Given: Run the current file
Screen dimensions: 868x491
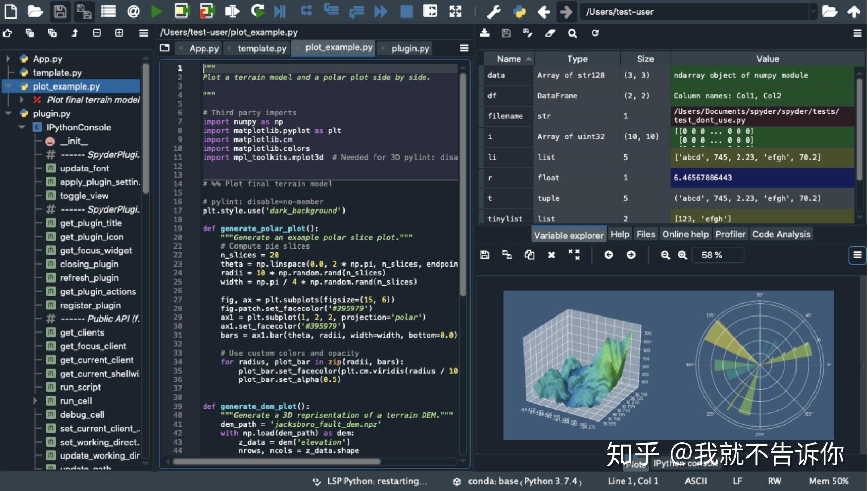Looking at the screenshot, I should (x=157, y=11).
